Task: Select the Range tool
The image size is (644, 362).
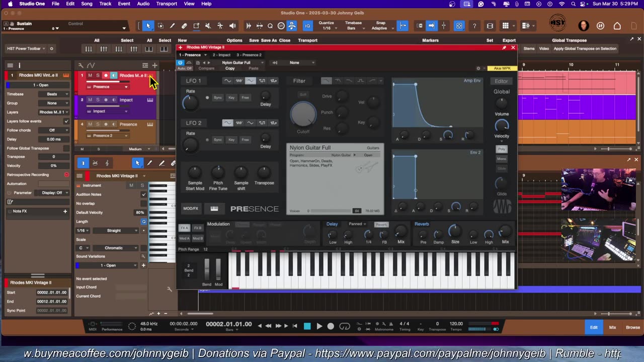Action: [x=160, y=26]
